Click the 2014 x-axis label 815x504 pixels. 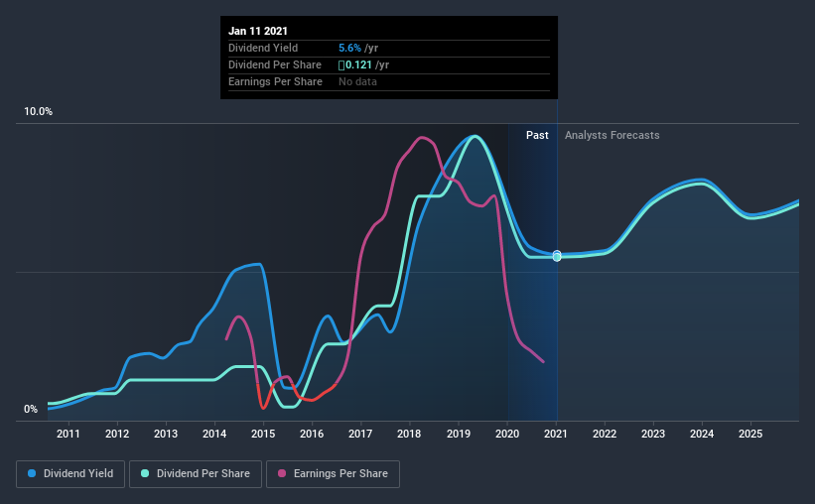[214, 434]
